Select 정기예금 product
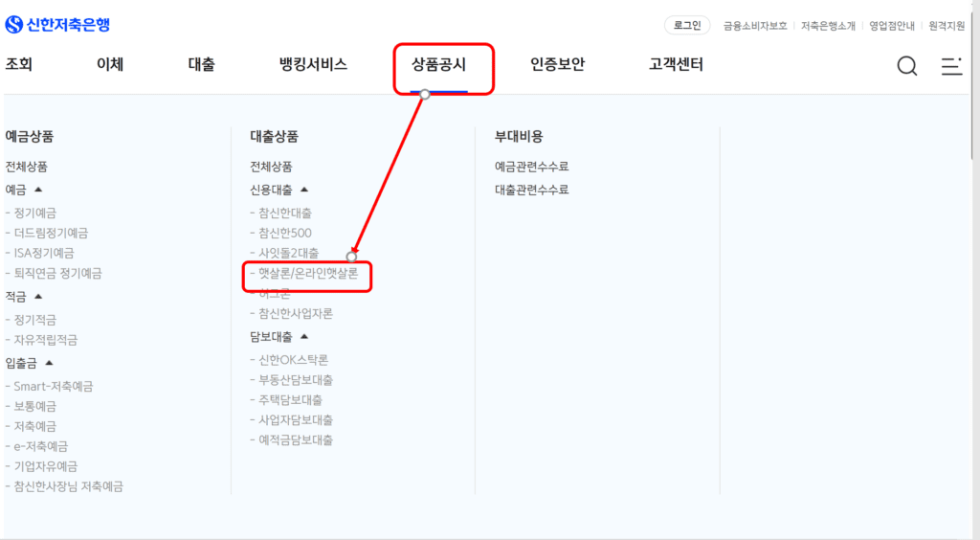The width and height of the screenshot is (980, 540). click(32, 214)
